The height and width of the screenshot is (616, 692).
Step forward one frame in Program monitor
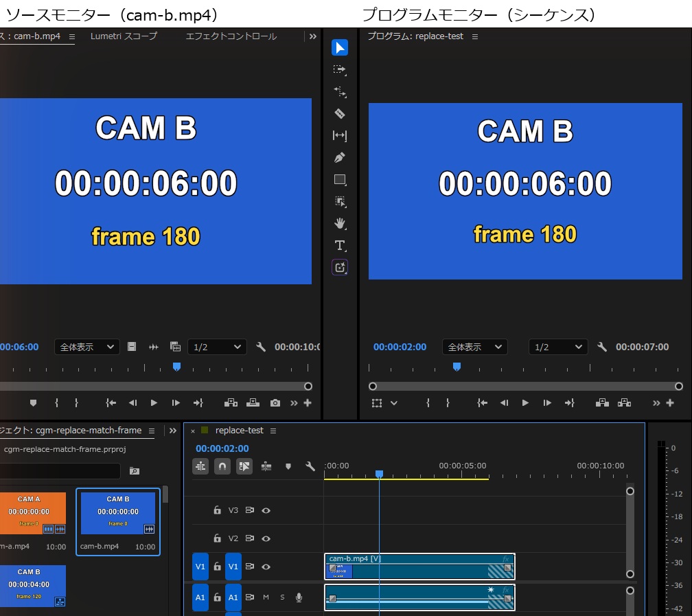547,402
